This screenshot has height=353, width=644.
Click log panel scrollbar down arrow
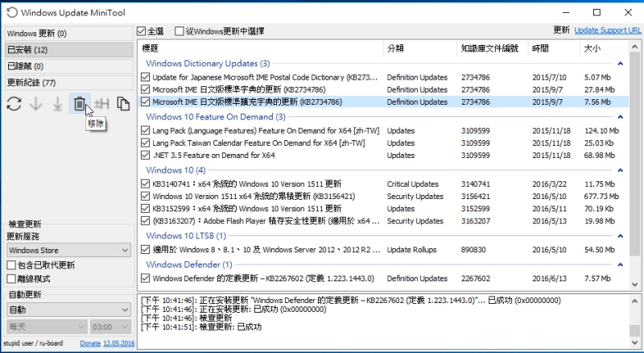pyautogui.click(x=635, y=343)
